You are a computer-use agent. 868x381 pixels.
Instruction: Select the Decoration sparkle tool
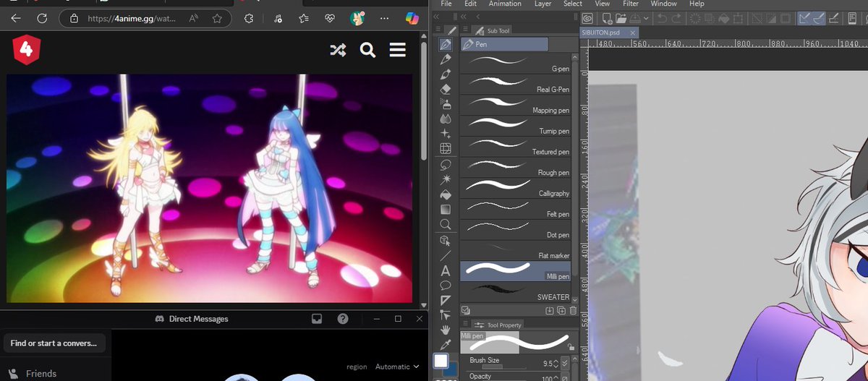pyautogui.click(x=446, y=134)
